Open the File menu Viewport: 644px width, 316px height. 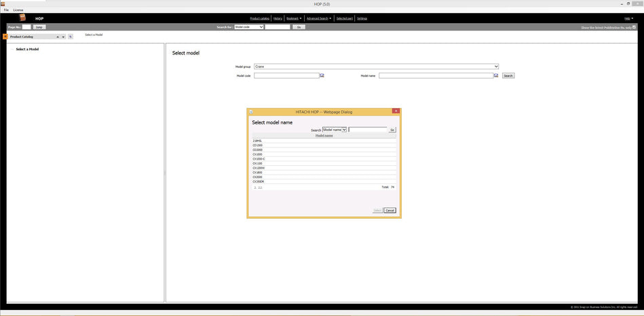pyautogui.click(x=6, y=10)
